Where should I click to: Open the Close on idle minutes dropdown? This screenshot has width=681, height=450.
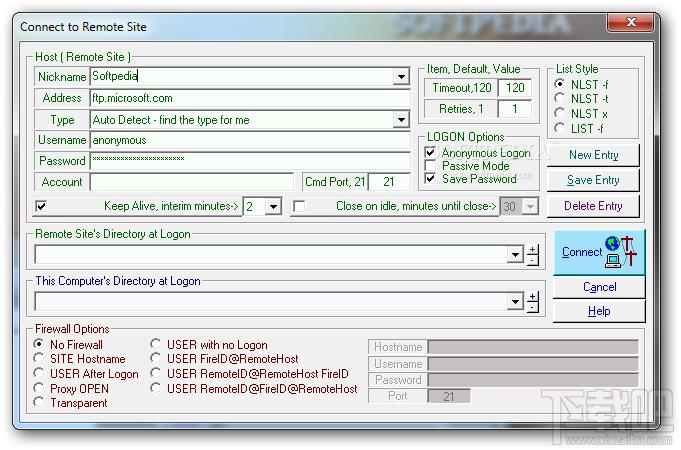pos(530,206)
